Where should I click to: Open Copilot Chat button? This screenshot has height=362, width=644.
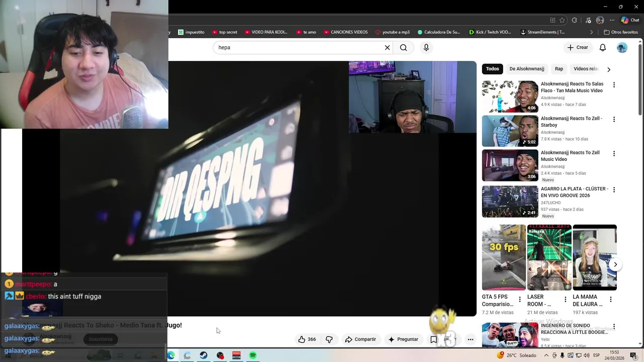(x=630, y=20)
